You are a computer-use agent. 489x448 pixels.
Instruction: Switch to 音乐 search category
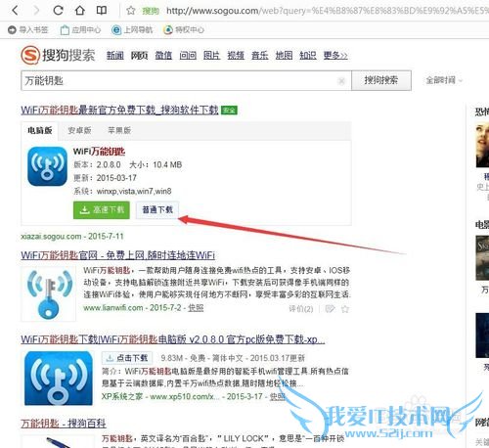[260, 56]
